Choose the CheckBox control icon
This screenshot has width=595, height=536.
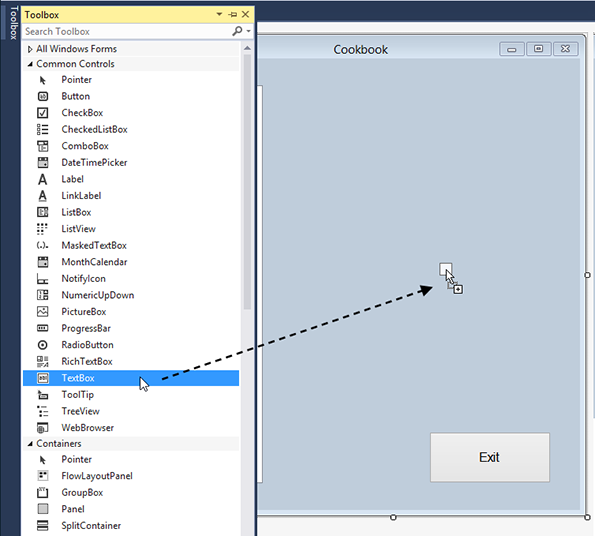[x=42, y=113]
